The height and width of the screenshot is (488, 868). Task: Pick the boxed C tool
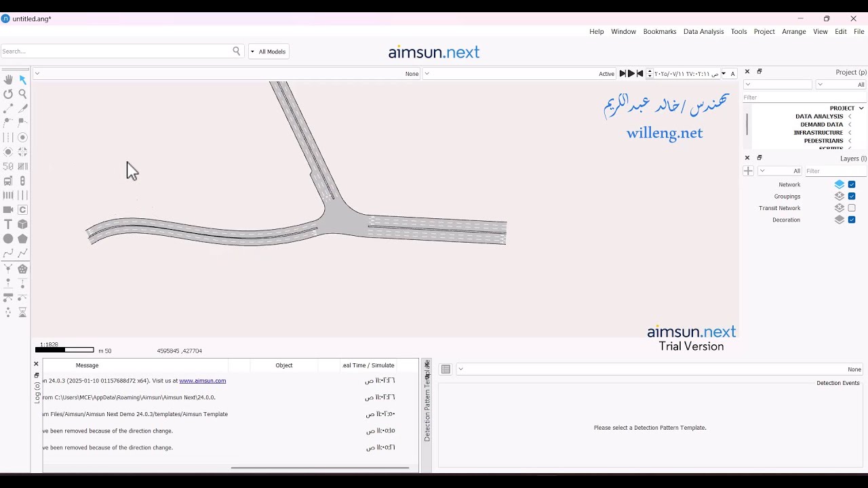coord(22,209)
